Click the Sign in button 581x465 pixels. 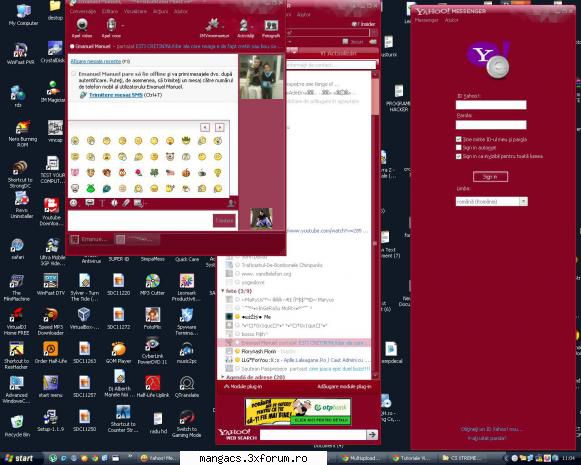pyautogui.click(x=490, y=177)
